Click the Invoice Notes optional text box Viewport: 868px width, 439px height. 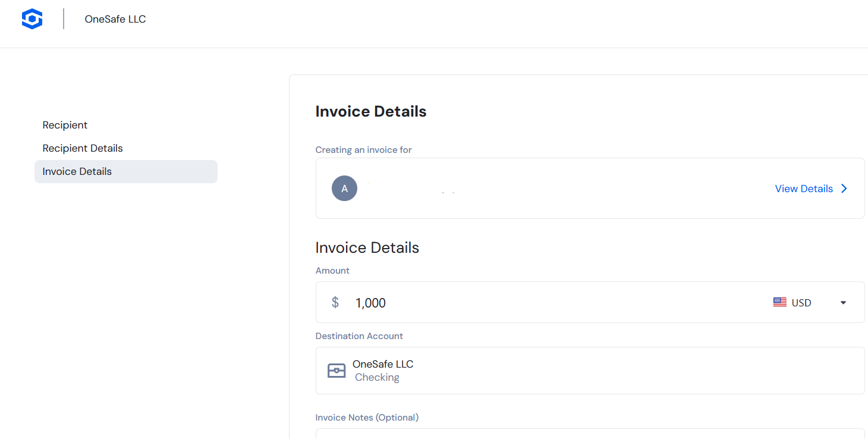click(590, 434)
